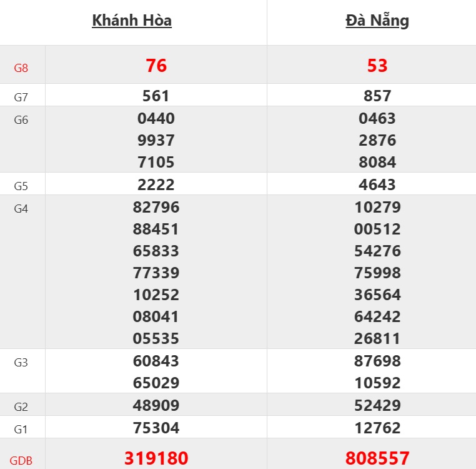This screenshot has width=476, height=469.
Task: Select Khánh Hòa G1 number 75304
Action: point(156,428)
